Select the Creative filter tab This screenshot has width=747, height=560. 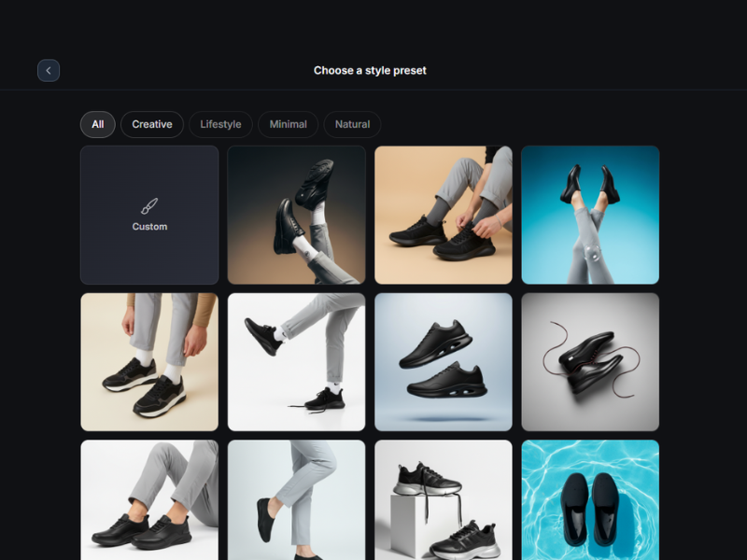point(152,124)
